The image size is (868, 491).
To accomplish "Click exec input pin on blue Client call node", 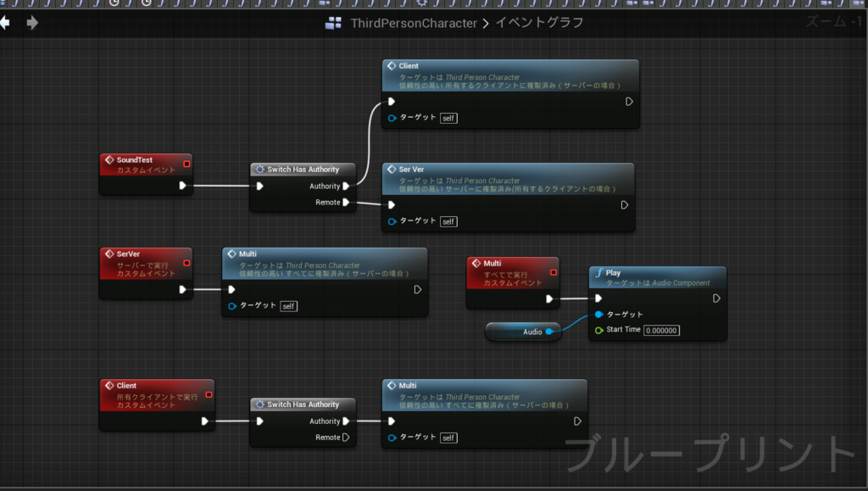I will click(392, 101).
